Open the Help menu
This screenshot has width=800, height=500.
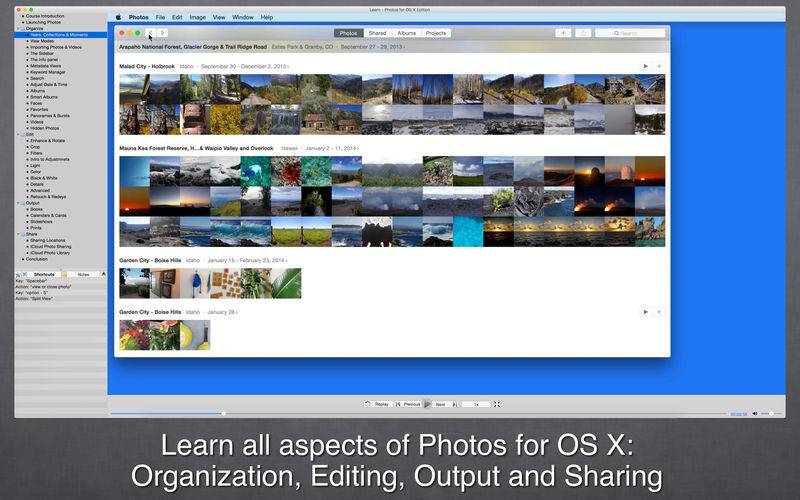(267, 17)
